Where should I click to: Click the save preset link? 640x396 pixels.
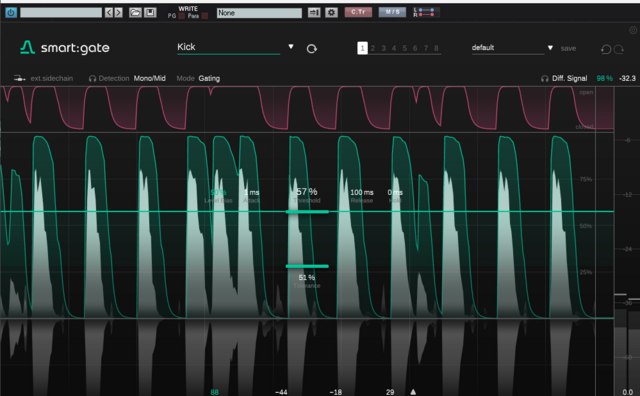click(x=568, y=49)
